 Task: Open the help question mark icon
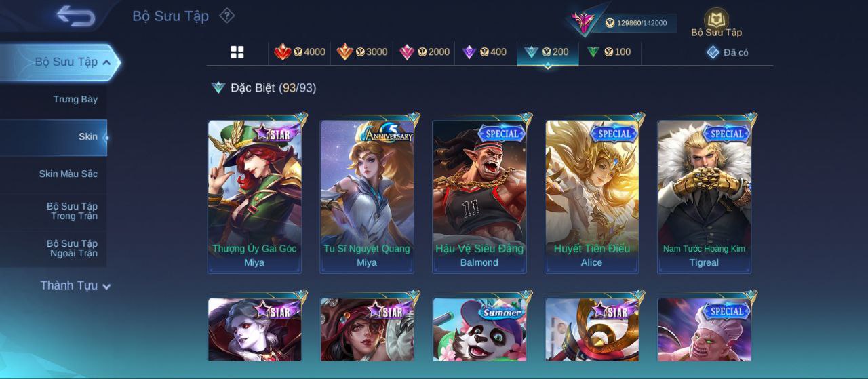tap(227, 16)
